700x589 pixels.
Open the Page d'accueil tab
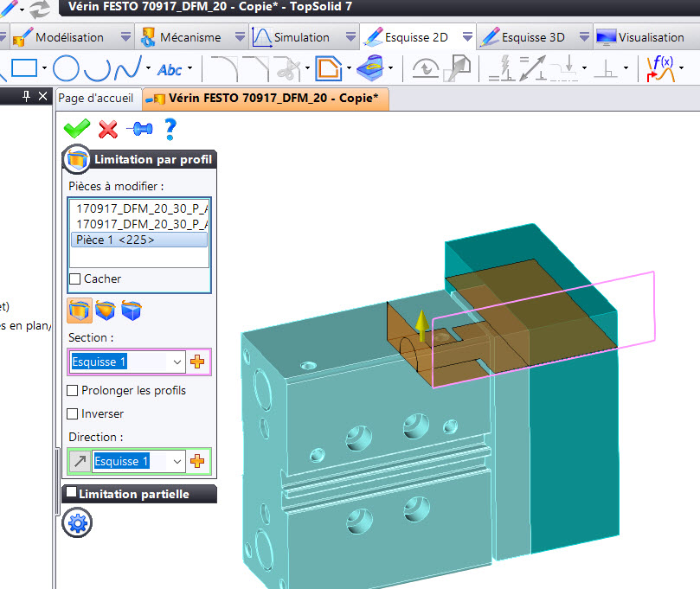96,99
